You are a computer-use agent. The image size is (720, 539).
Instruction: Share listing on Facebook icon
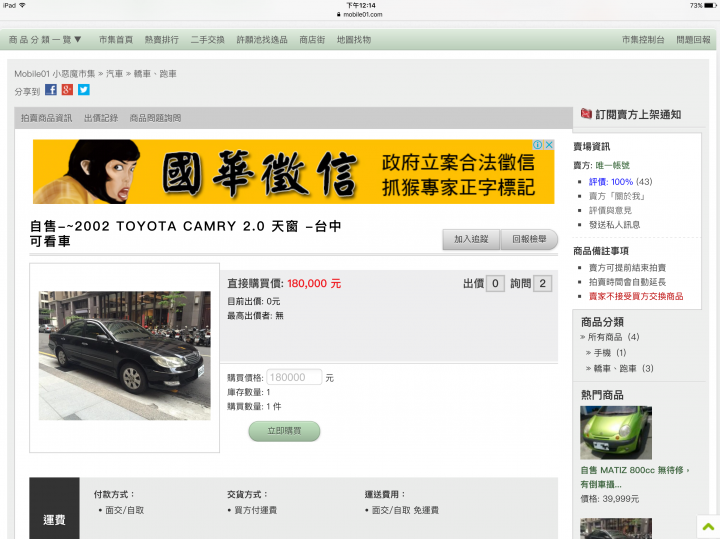pos(51,90)
